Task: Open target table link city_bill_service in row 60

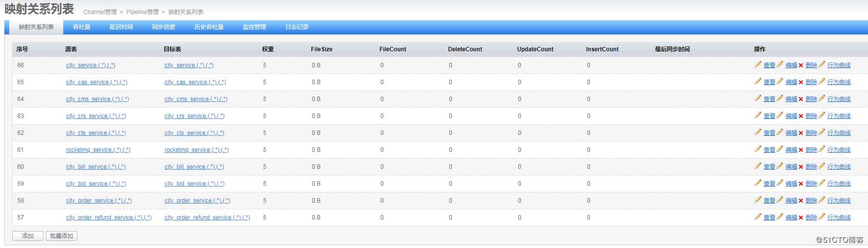Action: [x=194, y=167]
